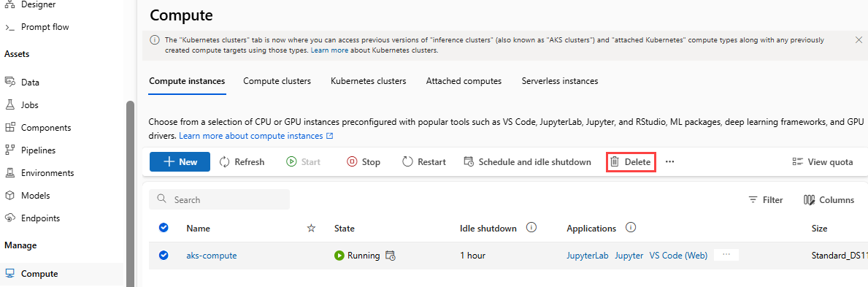Click the Start toolbar button
The image size is (868, 287).
point(304,162)
